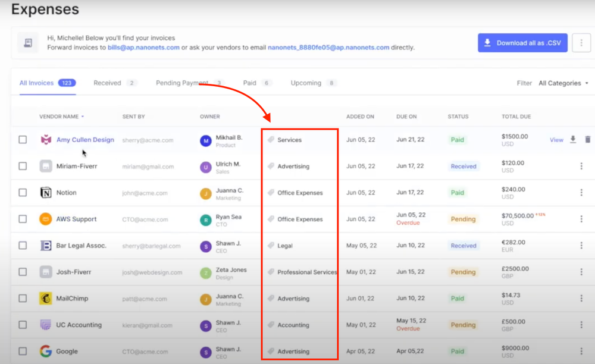Click the AWS Support vendor logo
The image size is (595, 364).
pyautogui.click(x=46, y=219)
